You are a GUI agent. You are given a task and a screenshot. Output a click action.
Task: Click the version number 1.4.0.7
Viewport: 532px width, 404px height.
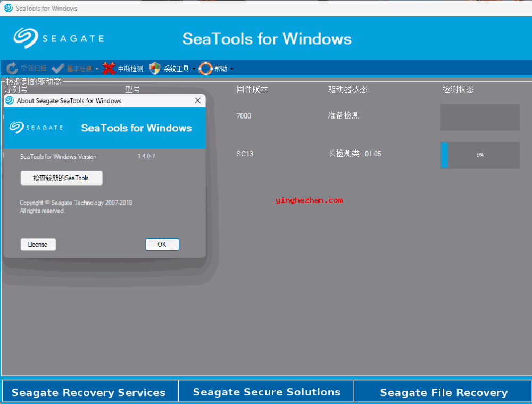click(146, 156)
